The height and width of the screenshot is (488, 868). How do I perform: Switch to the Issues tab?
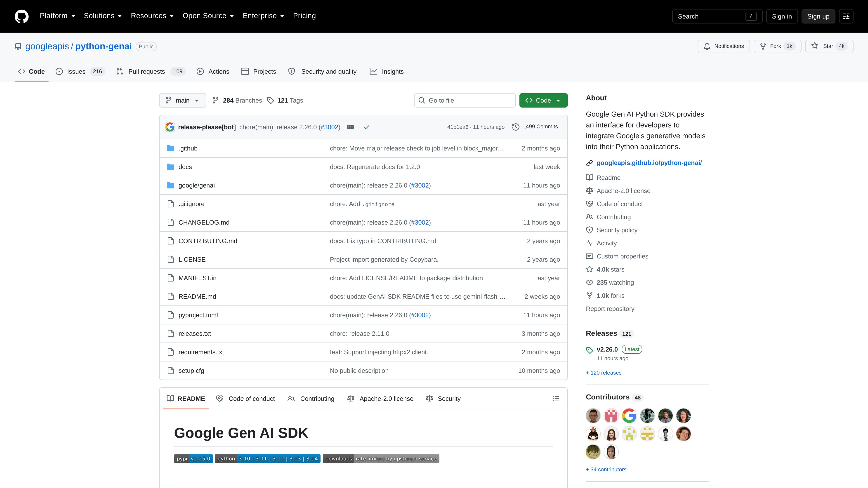tap(80, 71)
